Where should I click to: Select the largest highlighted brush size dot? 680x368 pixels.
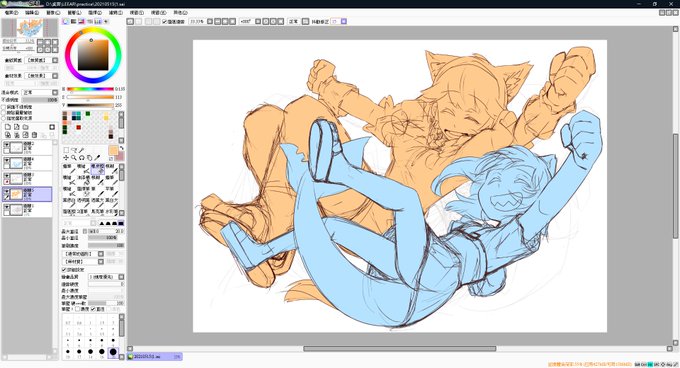point(113,352)
